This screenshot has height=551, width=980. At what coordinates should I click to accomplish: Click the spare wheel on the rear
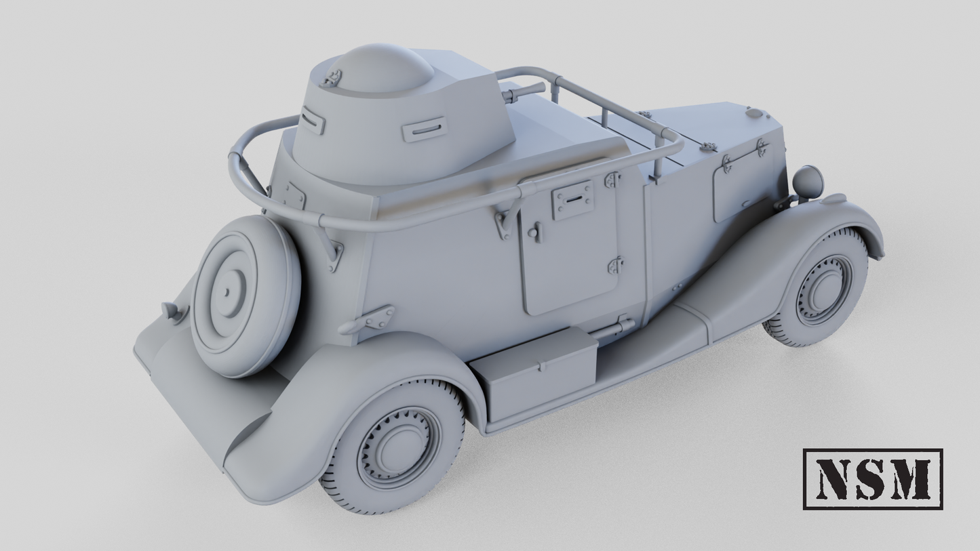245,295
